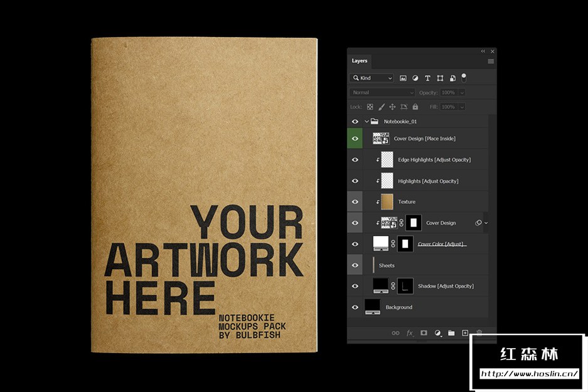The height and width of the screenshot is (392, 588).
Task: Click the mask thumbnail on Shadow layer
Action: (x=405, y=286)
